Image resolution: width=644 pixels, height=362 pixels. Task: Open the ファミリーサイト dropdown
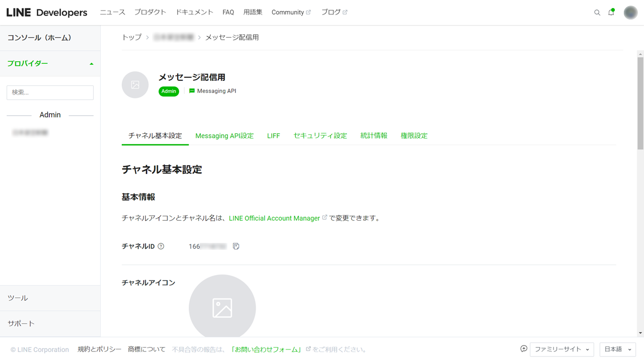tap(562, 349)
